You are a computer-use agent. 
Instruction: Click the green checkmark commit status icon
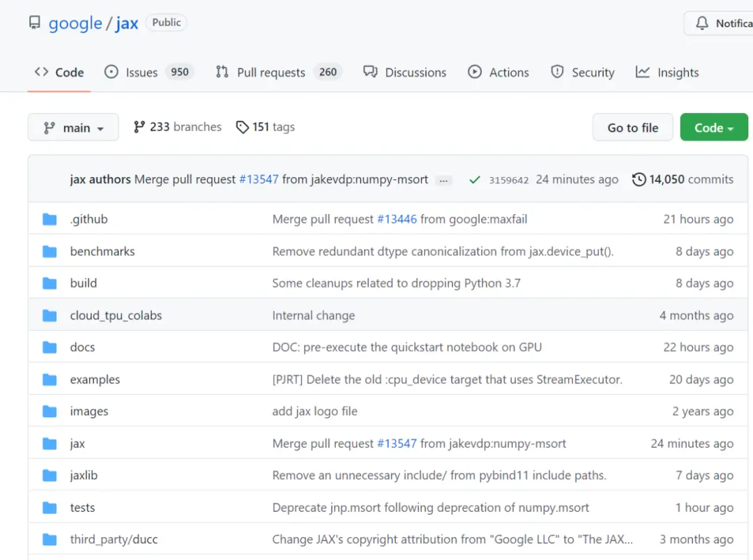[475, 180]
